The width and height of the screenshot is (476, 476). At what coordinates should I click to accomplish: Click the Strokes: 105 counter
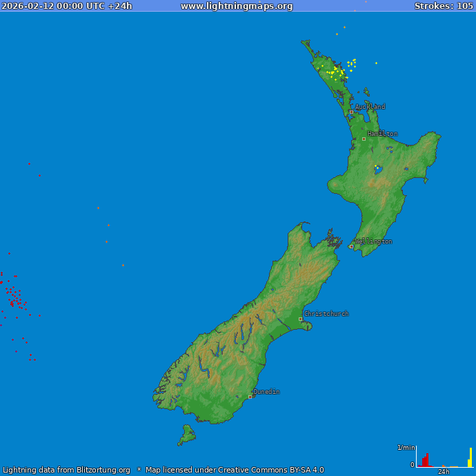pos(444,6)
